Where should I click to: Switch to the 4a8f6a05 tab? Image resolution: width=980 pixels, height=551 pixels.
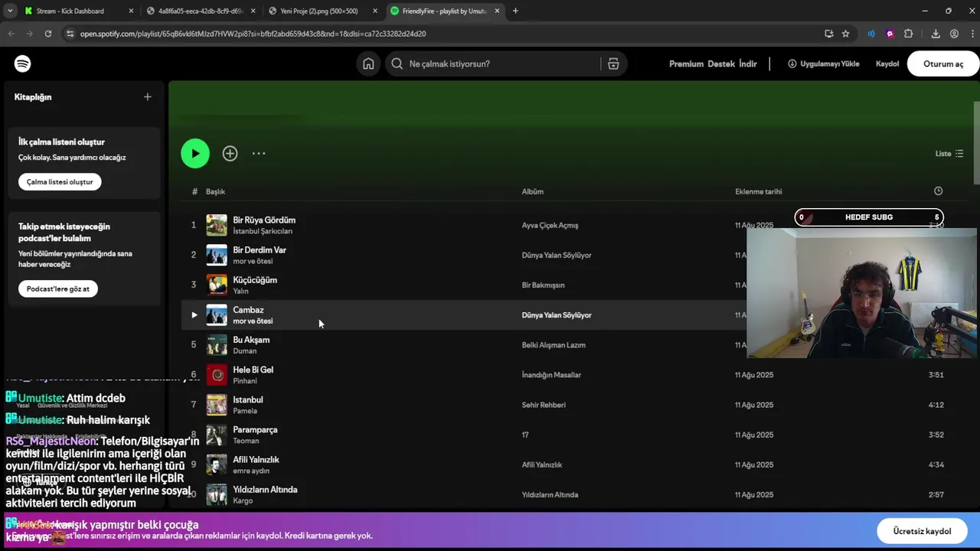pos(201,11)
